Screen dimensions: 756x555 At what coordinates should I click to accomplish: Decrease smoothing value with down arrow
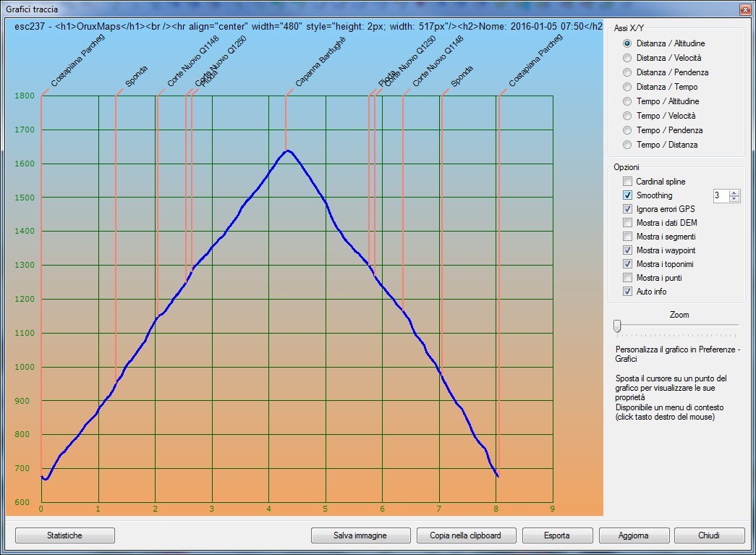pyautogui.click(x=734, y=199)
